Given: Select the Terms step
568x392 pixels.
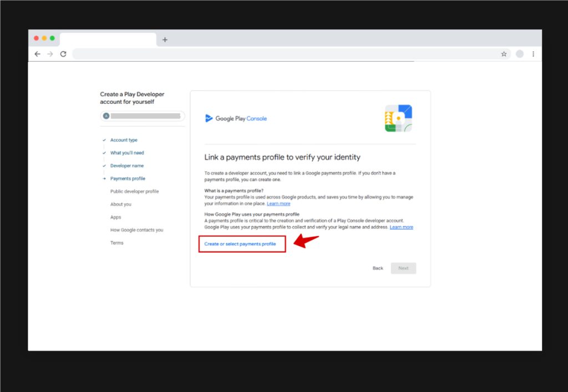Looking at the screenshot, I should [x=116, y=243].
